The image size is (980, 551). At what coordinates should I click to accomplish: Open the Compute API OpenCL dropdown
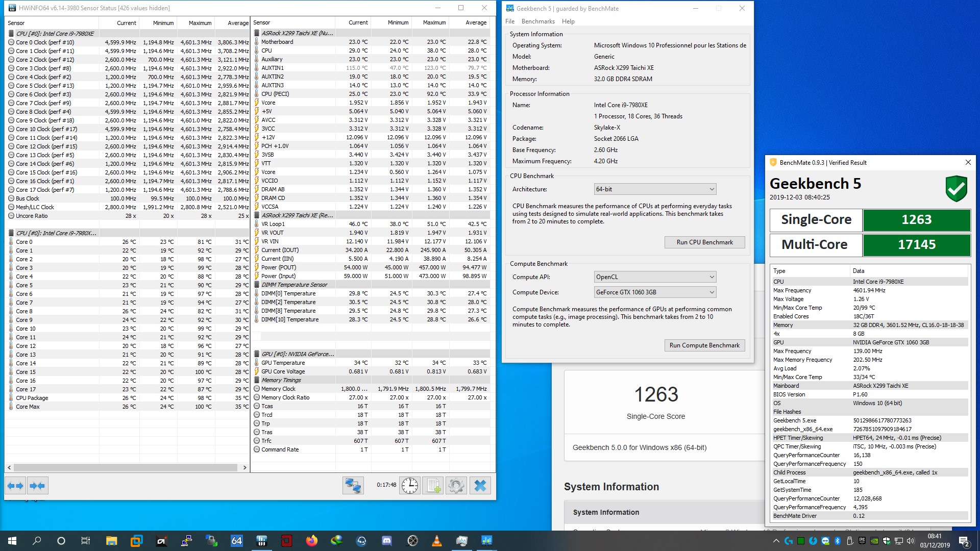pos(655,277)
